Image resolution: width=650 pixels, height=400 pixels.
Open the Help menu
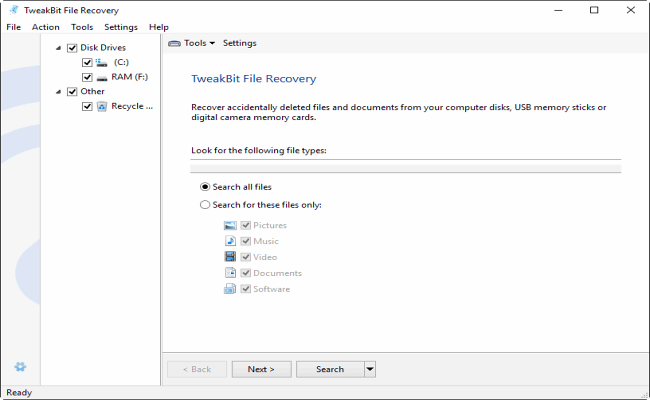(x=159, y=27)
